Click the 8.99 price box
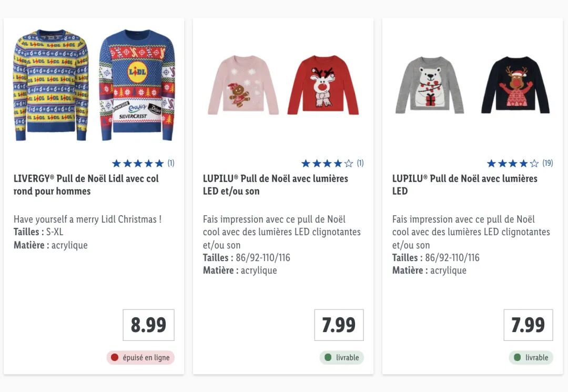Viewport: 568px width, 392px height. point(148,325)
